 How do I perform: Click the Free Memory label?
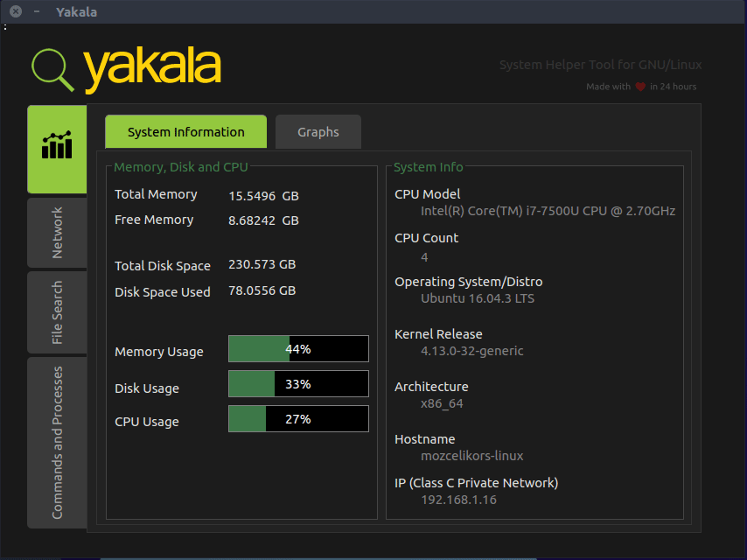tap(154, 220)
